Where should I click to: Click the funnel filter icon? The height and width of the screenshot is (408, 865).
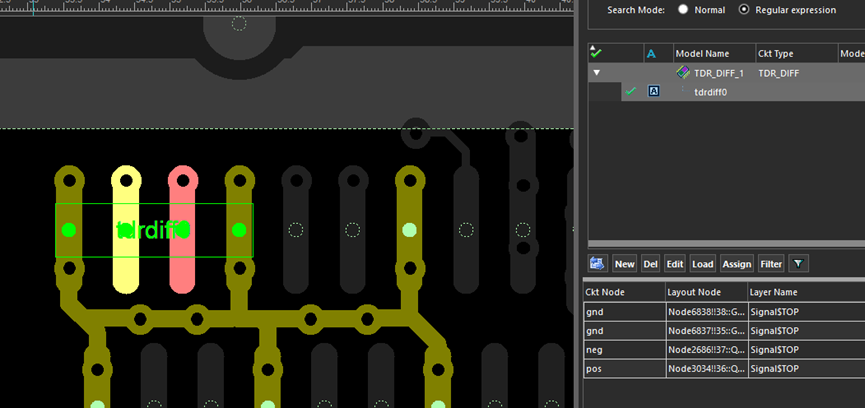coord(798,264)
